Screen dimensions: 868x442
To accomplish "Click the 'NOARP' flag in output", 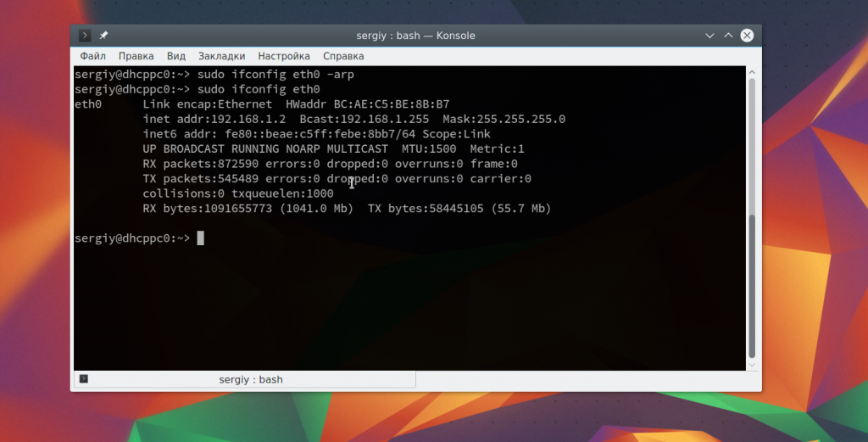I will pyautogui.click(x=303, y=149).
